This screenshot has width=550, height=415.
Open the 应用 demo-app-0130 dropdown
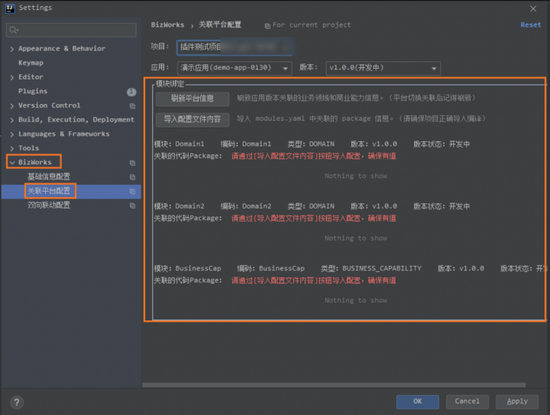(234, 68)
